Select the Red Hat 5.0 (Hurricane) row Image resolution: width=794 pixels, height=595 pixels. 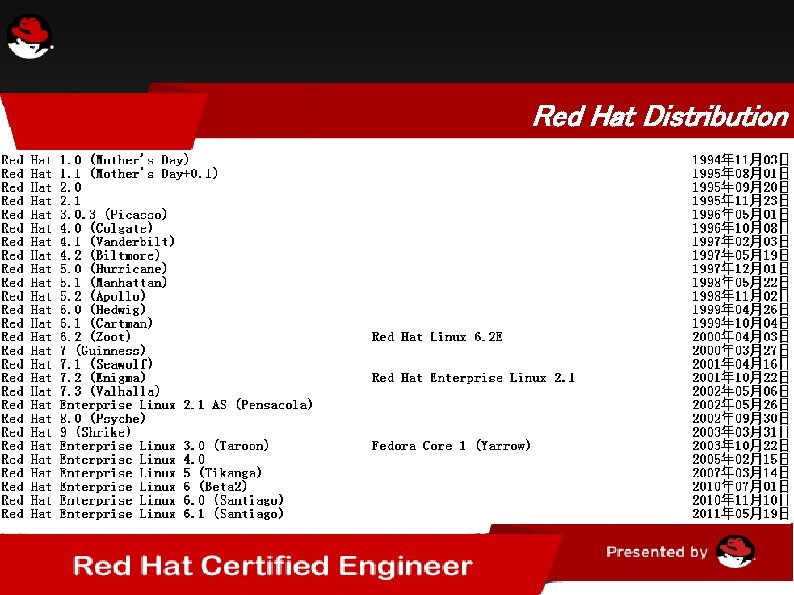coord(84,269)
